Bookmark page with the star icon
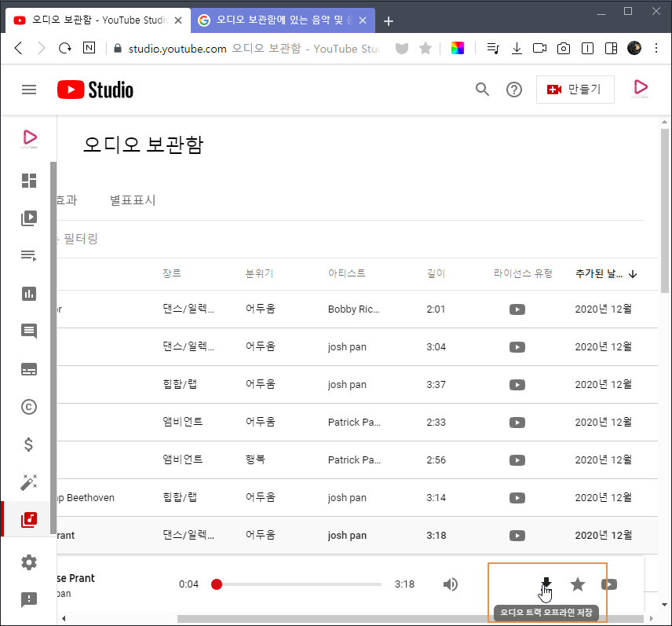Image resolution: width=672 pixels, height=626 pixels. click(x=425, y=48)
